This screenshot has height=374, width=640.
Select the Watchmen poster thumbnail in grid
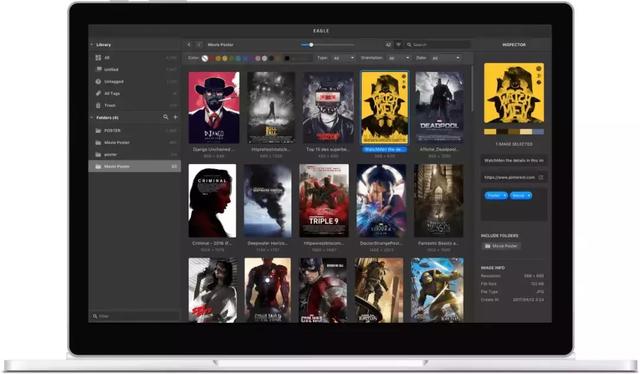point(384,107)
